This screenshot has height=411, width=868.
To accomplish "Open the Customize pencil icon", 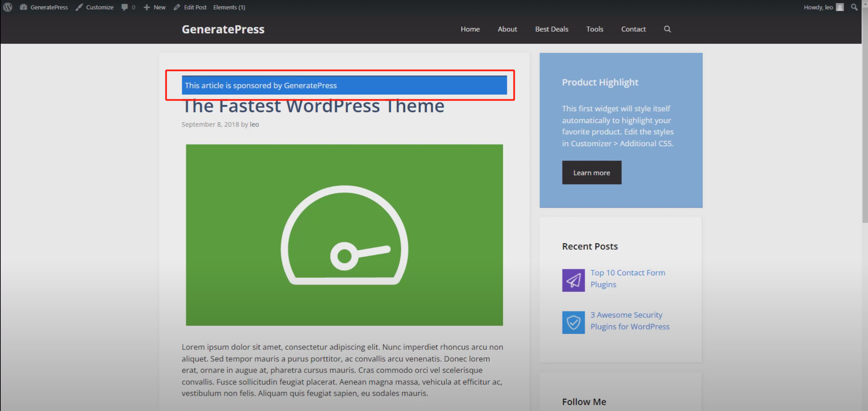I will pyautogui.click(x=79, y=7).
